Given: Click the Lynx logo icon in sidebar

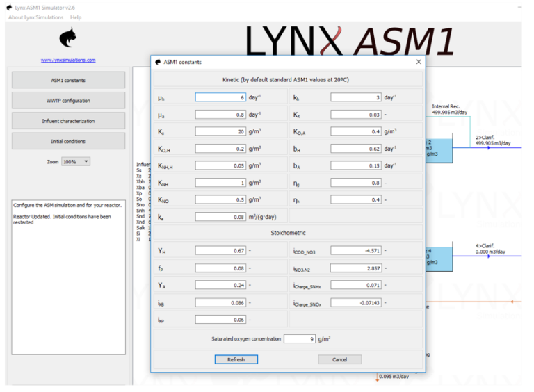Looking at the screenshot, I should pyautogui.click(x=68, y=38).
